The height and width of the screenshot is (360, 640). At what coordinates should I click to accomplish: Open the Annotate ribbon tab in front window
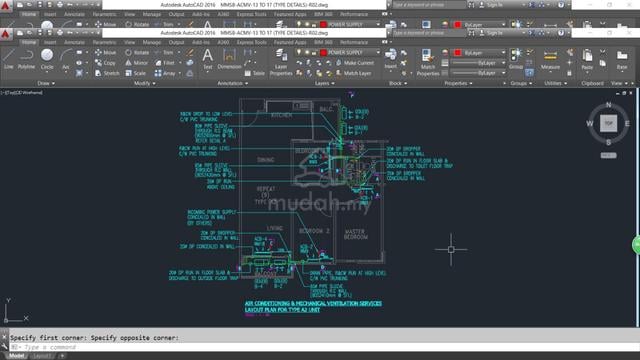(x=74, y=42)
